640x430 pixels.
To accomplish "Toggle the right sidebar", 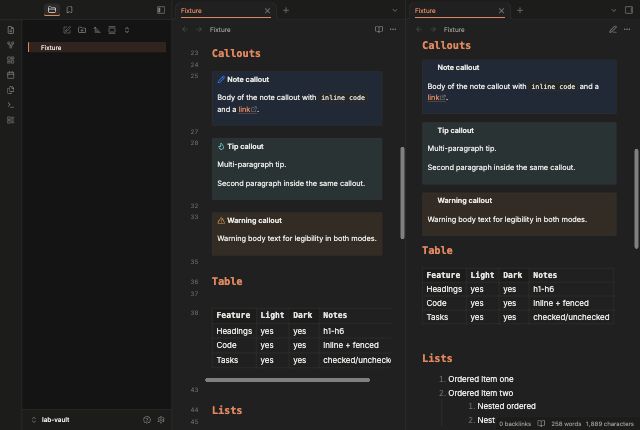I will click(629, 10).
